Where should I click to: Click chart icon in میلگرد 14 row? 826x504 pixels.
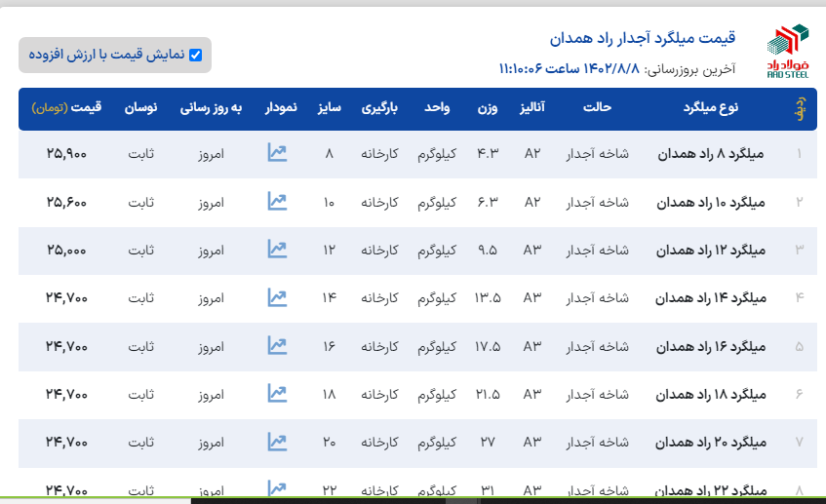277,296
